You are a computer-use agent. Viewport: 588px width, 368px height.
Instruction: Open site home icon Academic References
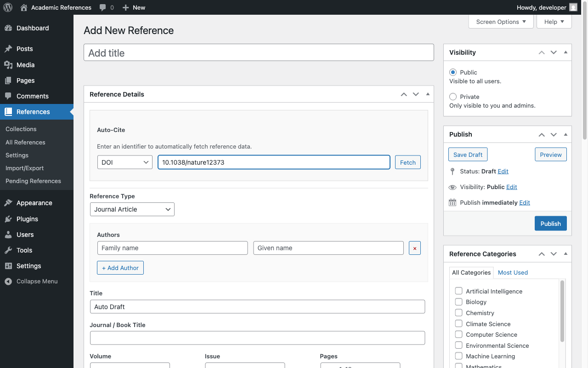[24, 7]
